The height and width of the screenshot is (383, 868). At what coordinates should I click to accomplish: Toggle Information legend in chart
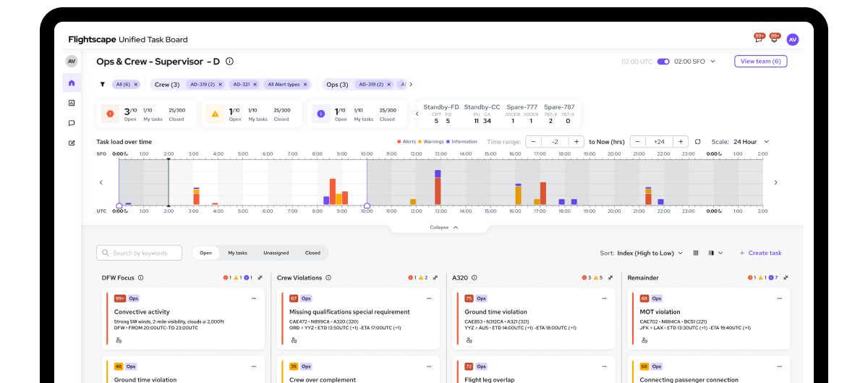462,142
